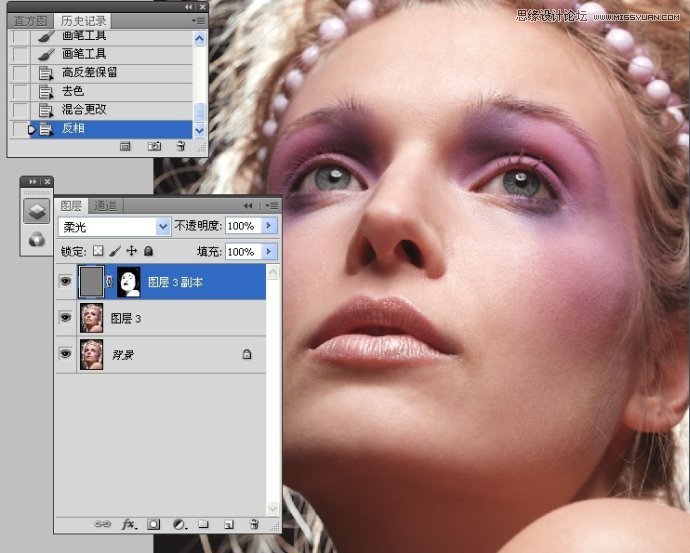Screen dimensions: 690x553
Task: Click the 背景 layer thumbnail
Action: click(x=92, y=354)
